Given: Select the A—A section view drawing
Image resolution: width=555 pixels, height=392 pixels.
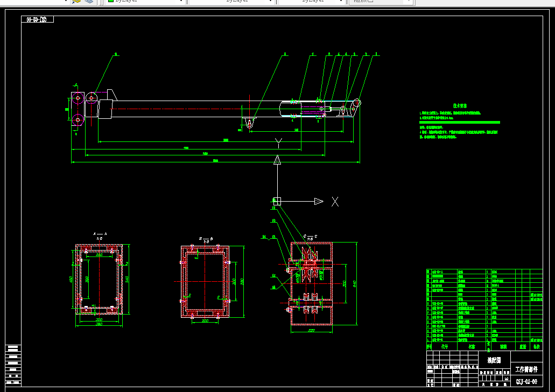Looking at the screenshot, I should click(x=100, y=279).
